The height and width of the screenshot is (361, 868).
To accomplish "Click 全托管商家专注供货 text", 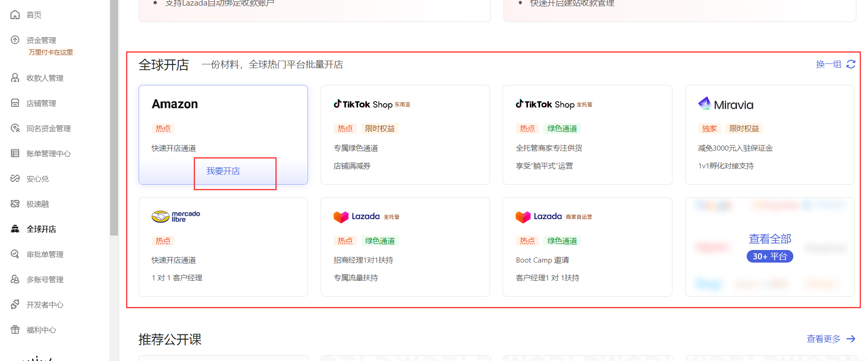I will 549,148.
